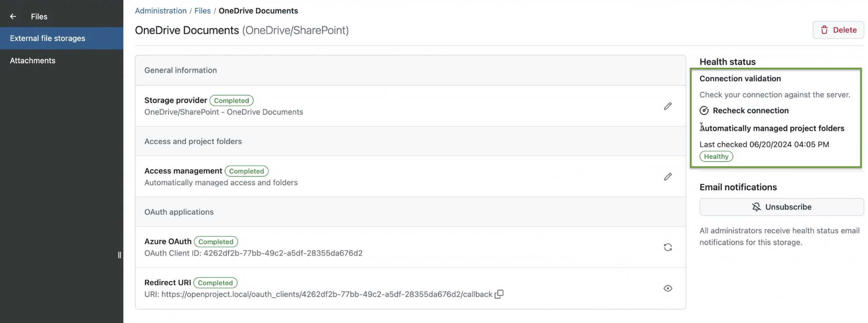Copy the callback Redirect URI
868x323 pixels.
[x=499, y=294]
